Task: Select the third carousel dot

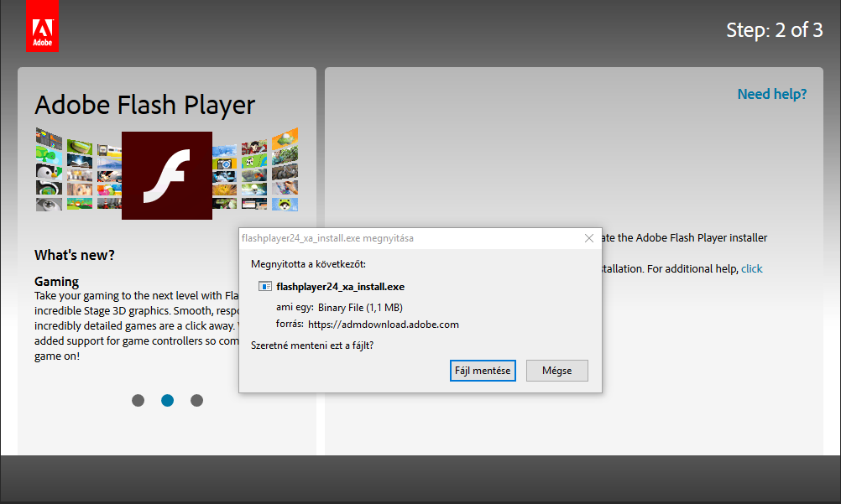Action: click(196, 401)
